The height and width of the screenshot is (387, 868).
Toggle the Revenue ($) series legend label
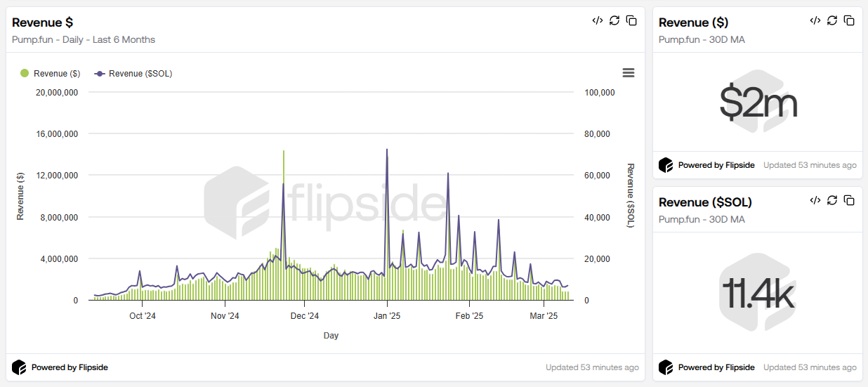(x=56, y=74)
